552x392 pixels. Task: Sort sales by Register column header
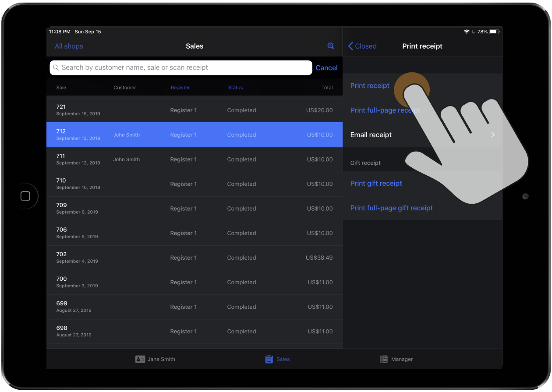(180, 88)
